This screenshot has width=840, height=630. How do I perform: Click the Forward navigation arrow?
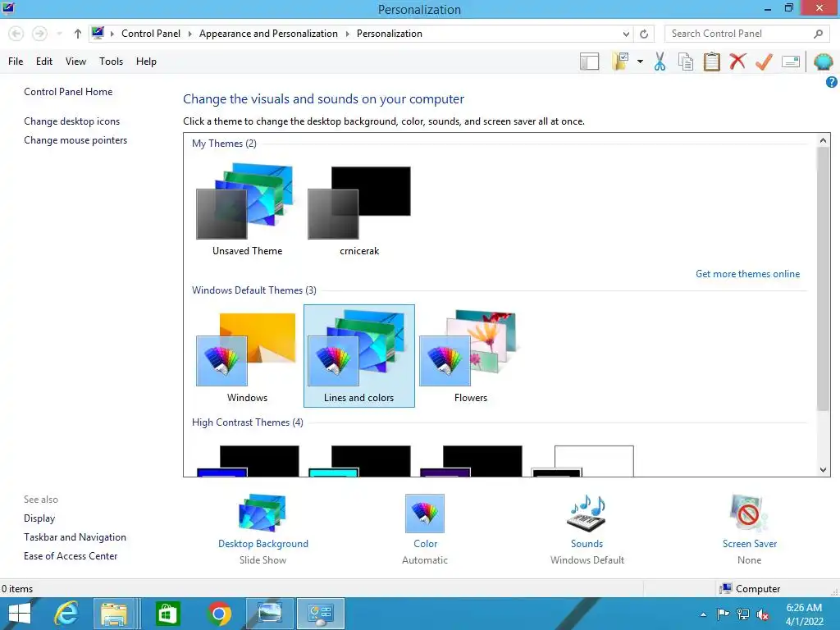coord(39,34)
